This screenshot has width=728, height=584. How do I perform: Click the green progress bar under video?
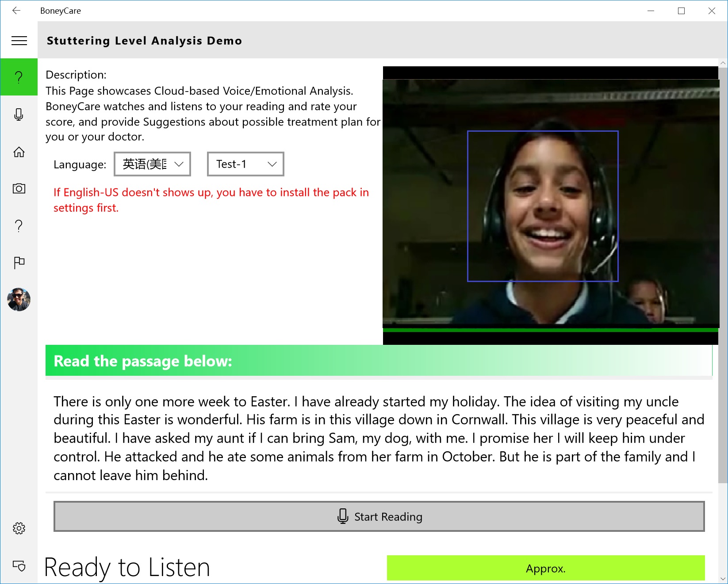point(550,330)
